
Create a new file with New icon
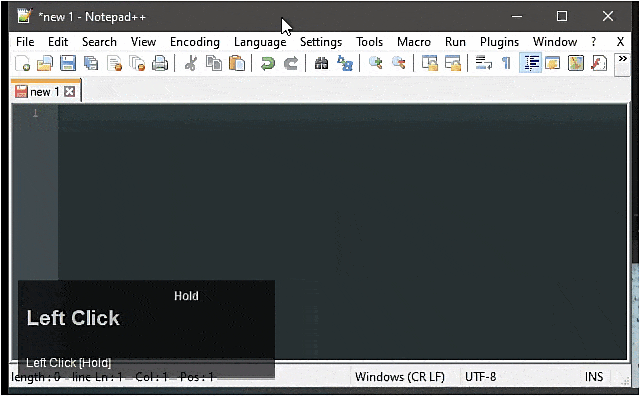pos(22,64)
